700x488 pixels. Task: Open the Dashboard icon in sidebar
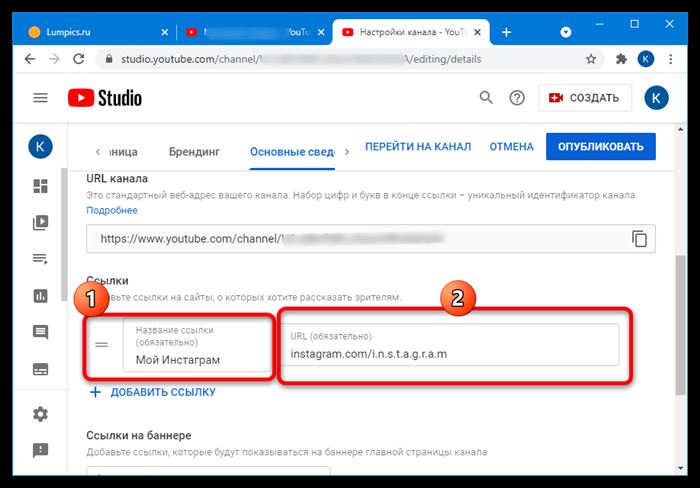[40, 186]
